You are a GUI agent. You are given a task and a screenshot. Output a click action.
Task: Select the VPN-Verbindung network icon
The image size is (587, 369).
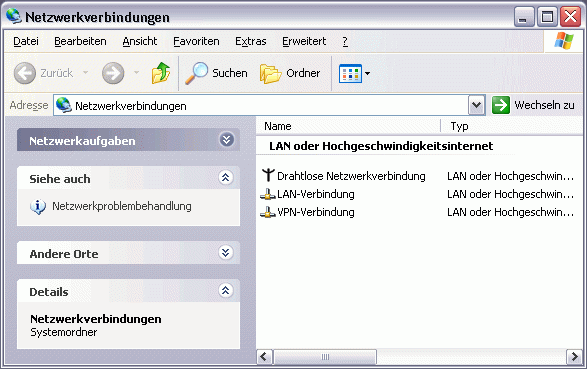[x=268, y=212]
